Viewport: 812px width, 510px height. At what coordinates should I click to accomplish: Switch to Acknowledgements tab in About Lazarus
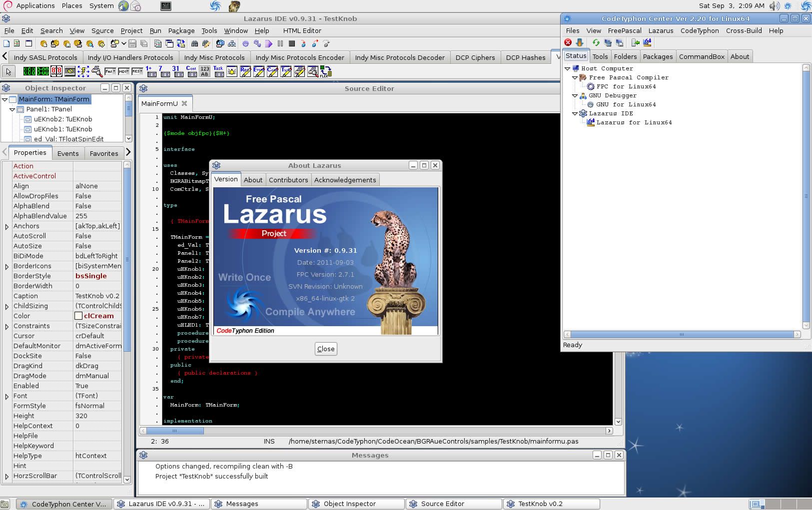coord(345,180)
